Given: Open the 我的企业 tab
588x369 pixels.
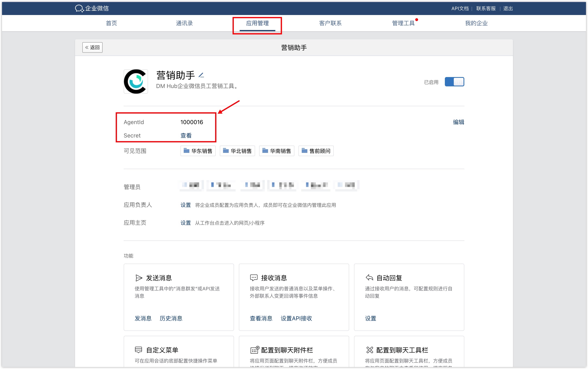Looking at the screenshot, I should tap(476, 23).
